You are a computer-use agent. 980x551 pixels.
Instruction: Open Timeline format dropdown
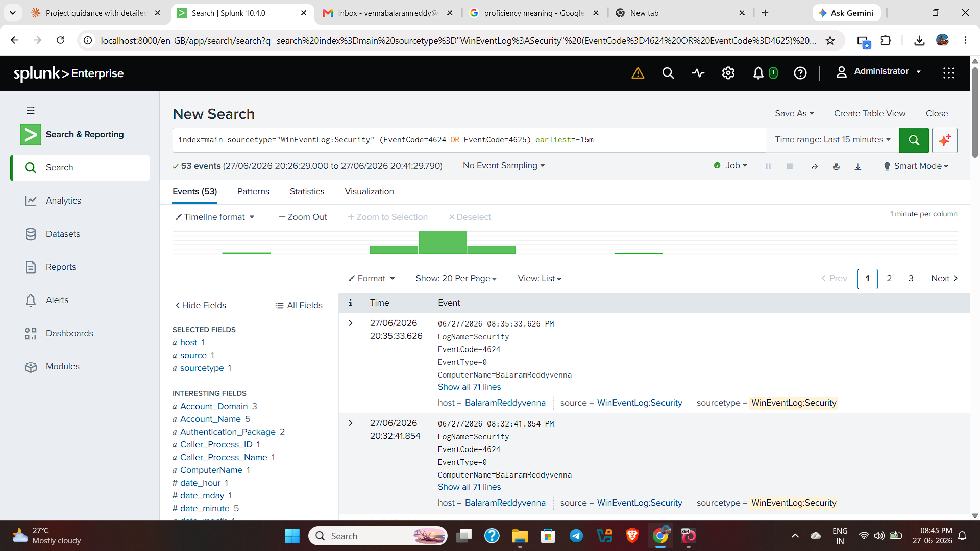tap(215, 217)
